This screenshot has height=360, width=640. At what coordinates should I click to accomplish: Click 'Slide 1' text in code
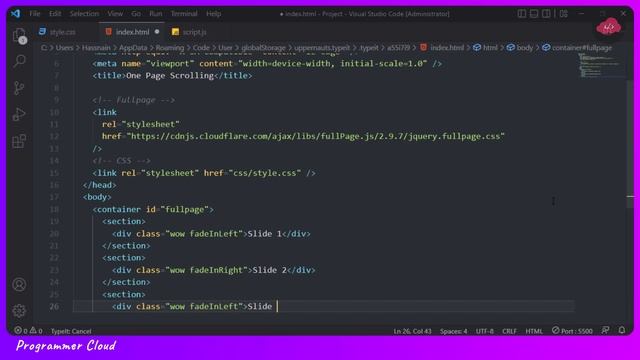pos(264,233)
